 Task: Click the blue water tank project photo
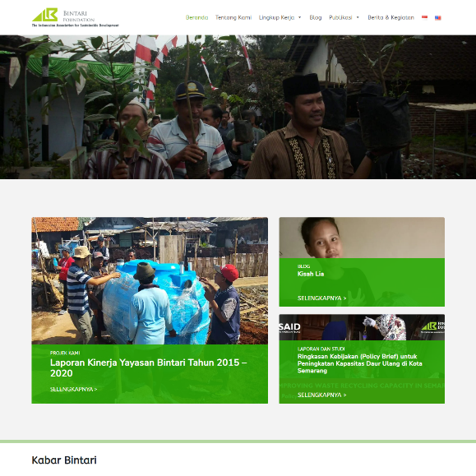(150, 281)
